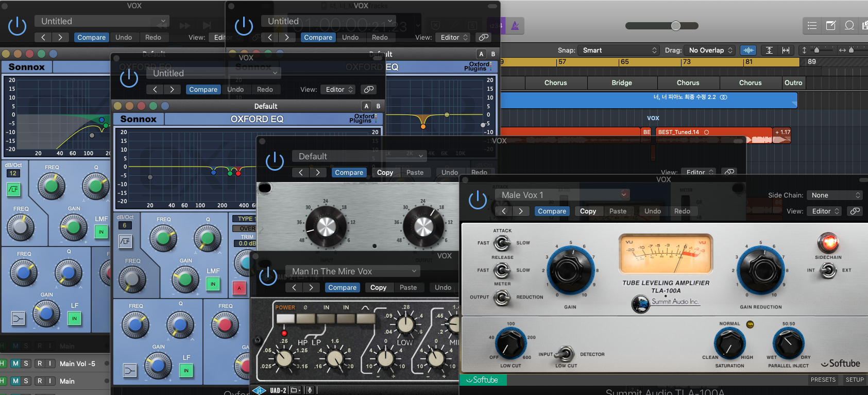Open the Snap Smart dropdown
This screenshot has width=868, height=395.
click(618, 50)
